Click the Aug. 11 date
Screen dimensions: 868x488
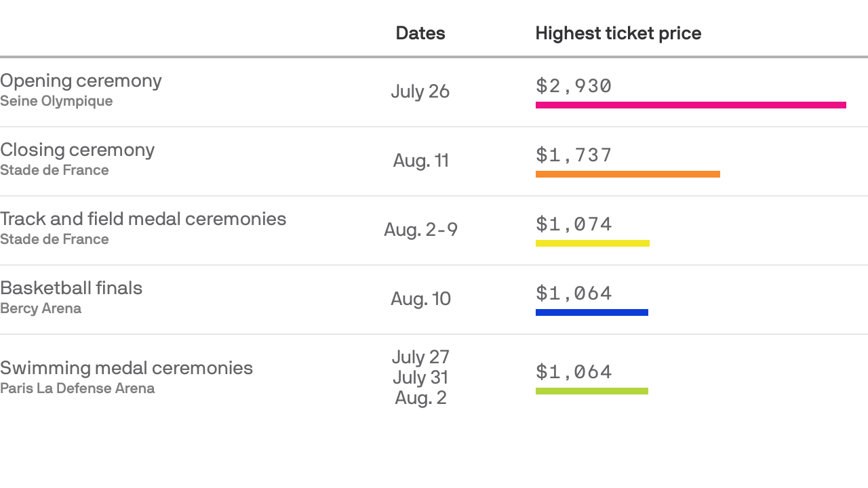click(x=420, y=161)
